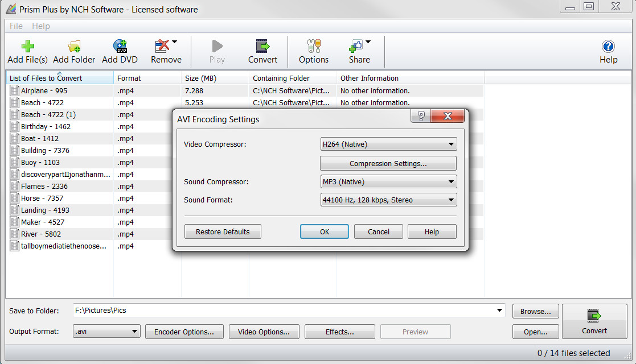
Task: Open the Video Compressor dropdown
Action: point(388,144)
